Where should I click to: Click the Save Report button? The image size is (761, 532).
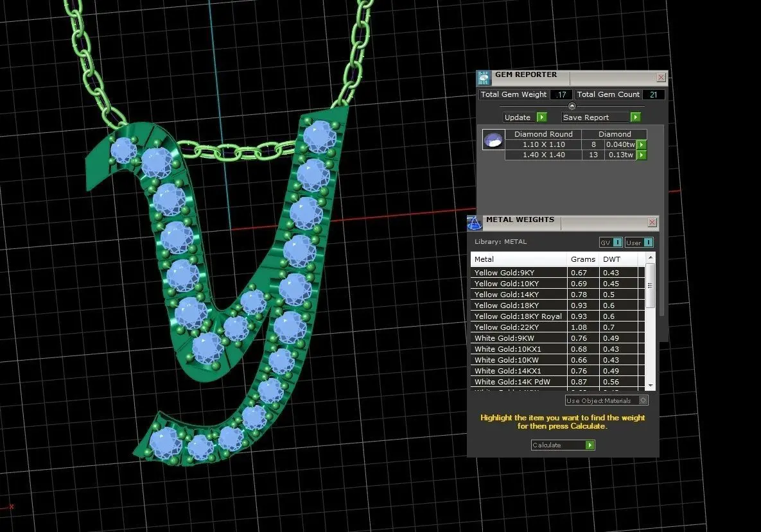[x=601, y=117]
